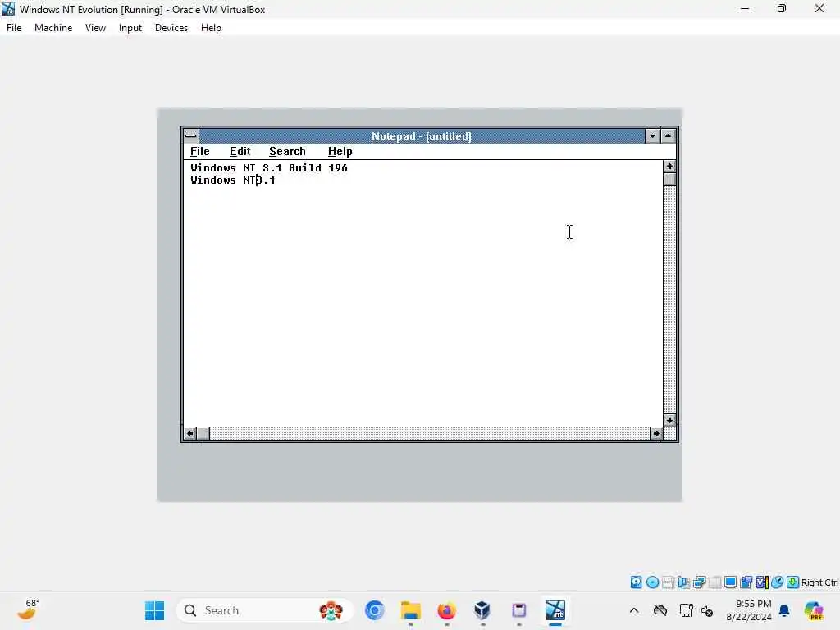Open Notepad's Search menu
This screenshot has height=630, width=840.
[287, 152]
